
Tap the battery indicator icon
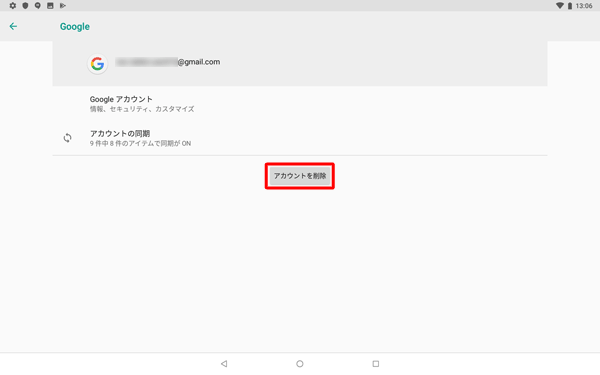570,6
